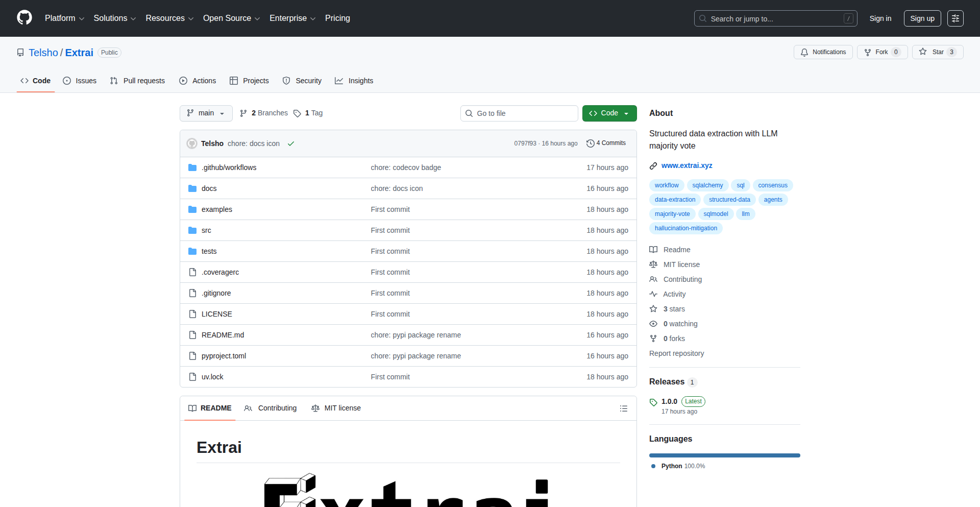Open the Pricing link
Screen dimensions: 980x507
(x=337, y=18)
